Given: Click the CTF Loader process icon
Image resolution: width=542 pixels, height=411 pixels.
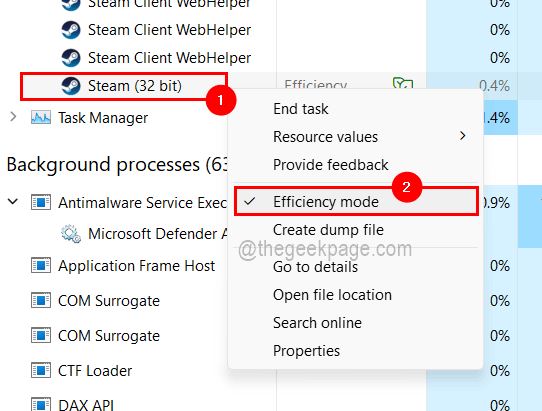Looking at the screenshot, I should click(x=41, y=371).
